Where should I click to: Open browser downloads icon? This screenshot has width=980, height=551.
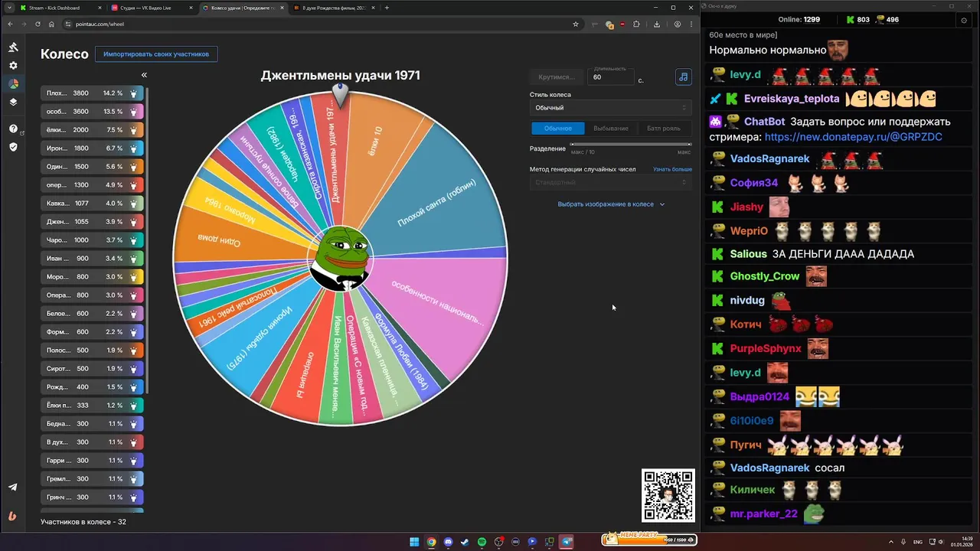(657, 24)
